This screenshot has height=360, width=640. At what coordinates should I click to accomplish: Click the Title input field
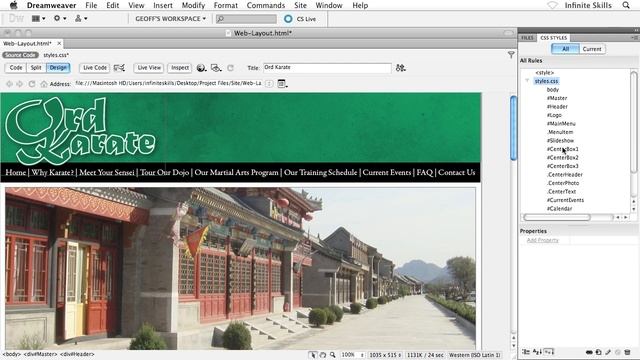point(327,68)
